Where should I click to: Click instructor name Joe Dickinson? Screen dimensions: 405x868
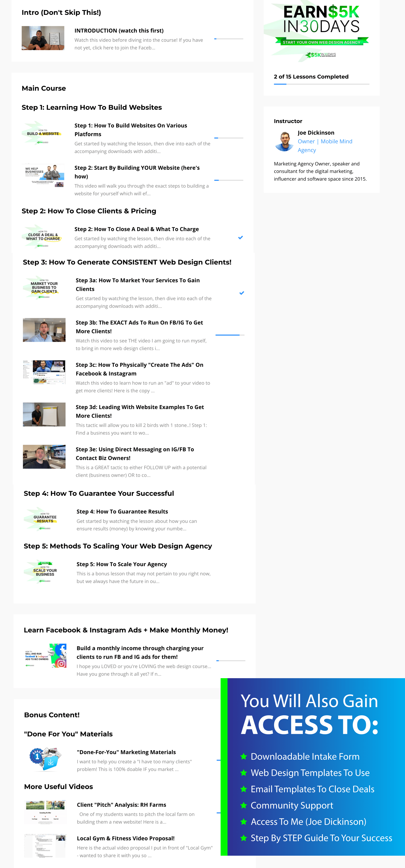[x=316, y=133]
